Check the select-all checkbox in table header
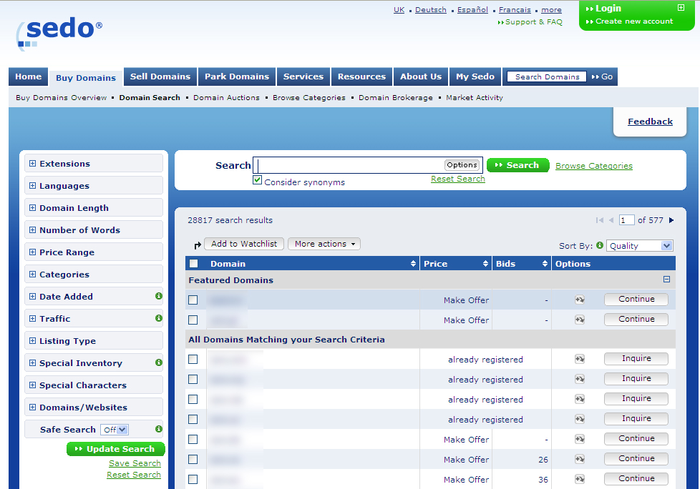Image resolution: width=700 pixels, height=489 pixels. point(194,263)
